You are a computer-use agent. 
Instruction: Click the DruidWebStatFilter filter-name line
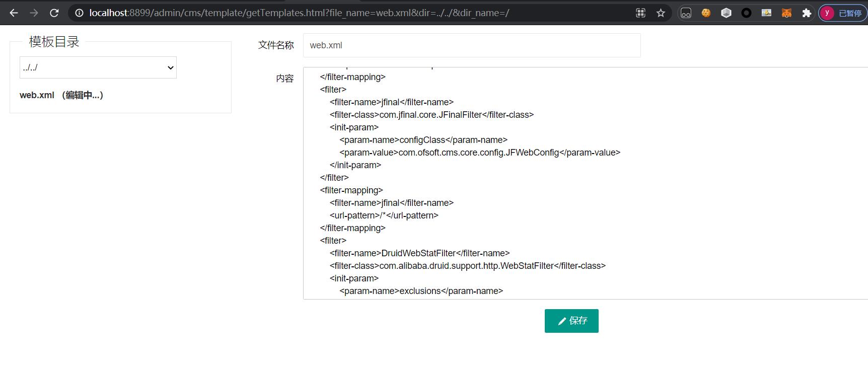[420, 253]
